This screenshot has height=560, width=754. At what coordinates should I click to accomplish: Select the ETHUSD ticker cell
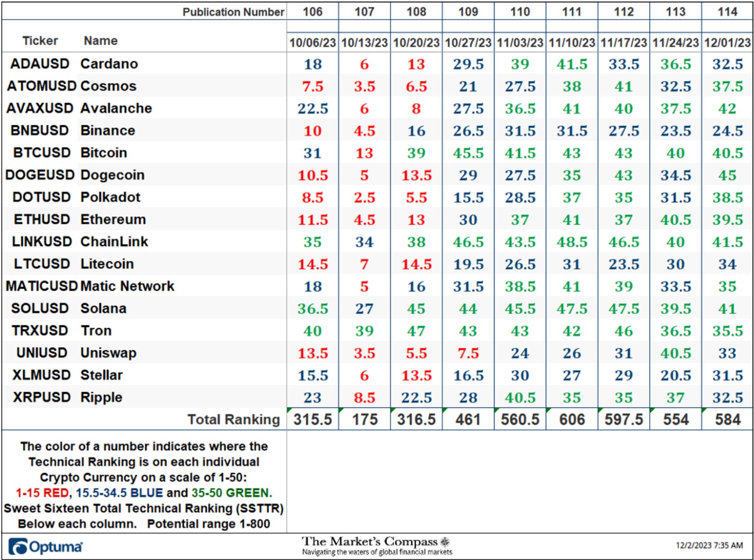[x=42, y=219]
